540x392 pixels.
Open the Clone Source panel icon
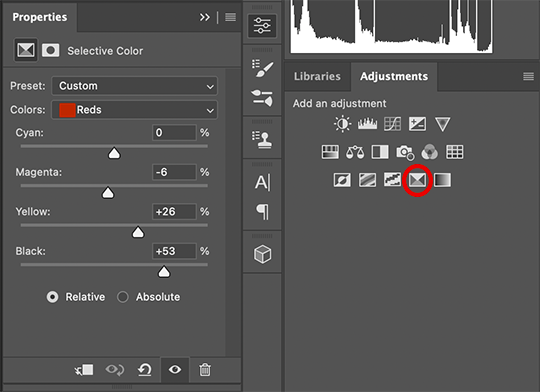click(262, 140)
